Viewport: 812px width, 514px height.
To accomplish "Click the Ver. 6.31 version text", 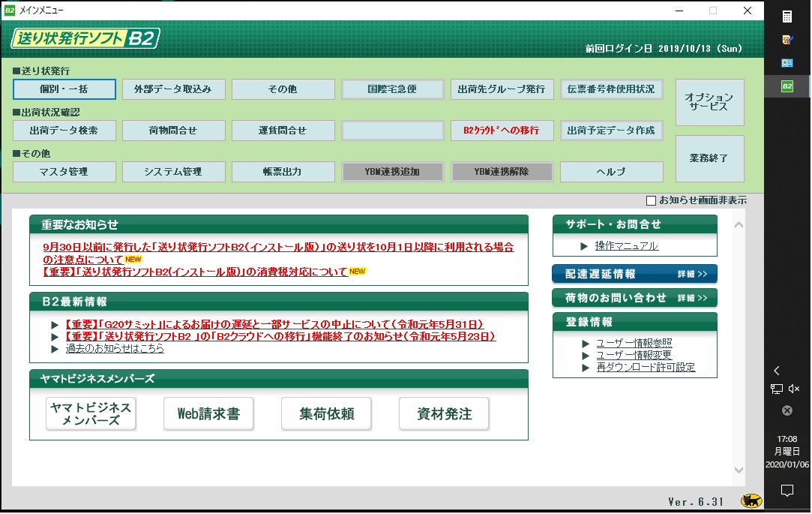I will click(696, 501).
